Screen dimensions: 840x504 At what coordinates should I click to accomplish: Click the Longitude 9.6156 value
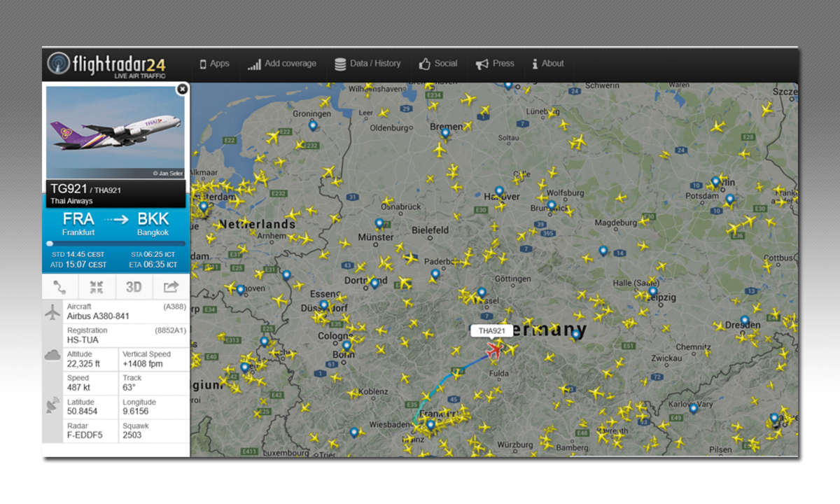pyautogui.click(x=136, y=412)
